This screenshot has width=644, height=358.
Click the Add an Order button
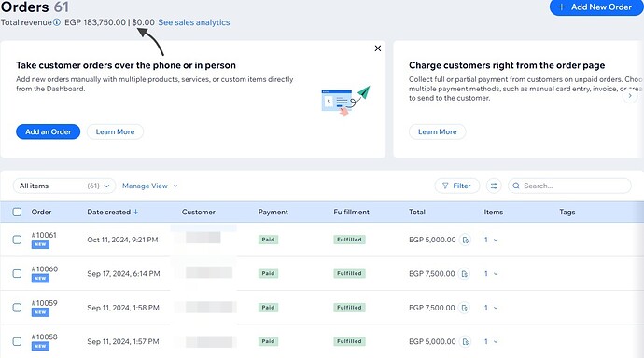[48, 131]
